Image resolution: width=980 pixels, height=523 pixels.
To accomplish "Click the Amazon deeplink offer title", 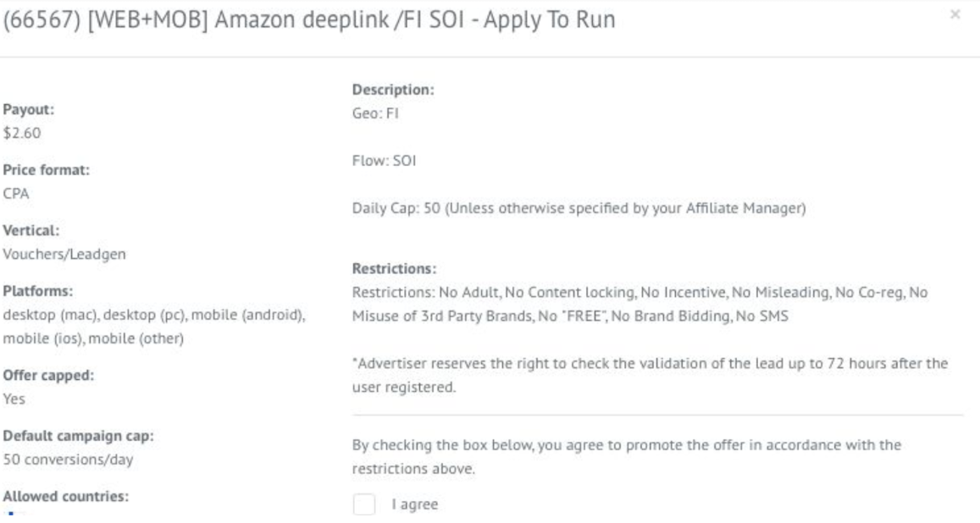I will (309, 20).
